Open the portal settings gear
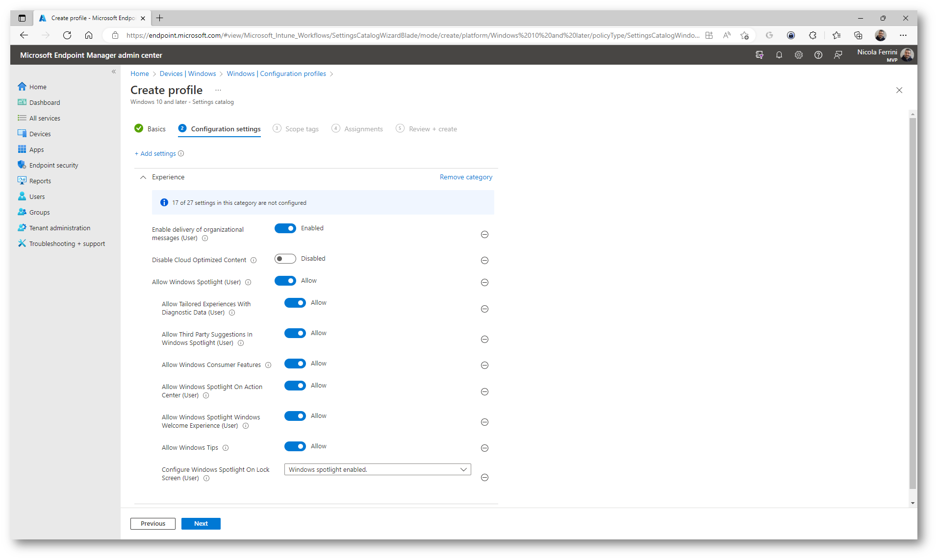The image size is (938, 560). (798, 55)
